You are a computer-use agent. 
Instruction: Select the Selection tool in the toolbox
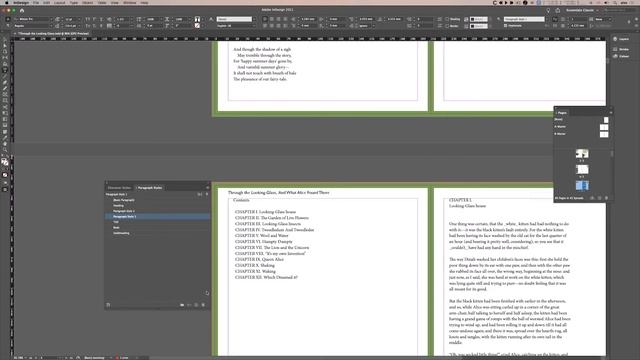click(x=5, y=40)
